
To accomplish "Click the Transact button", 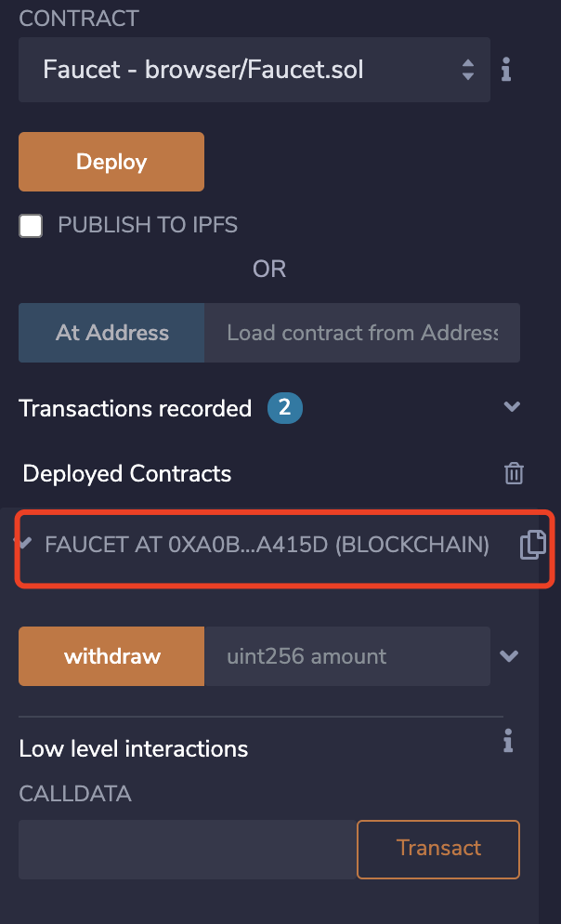I will (x=438, y=849).
